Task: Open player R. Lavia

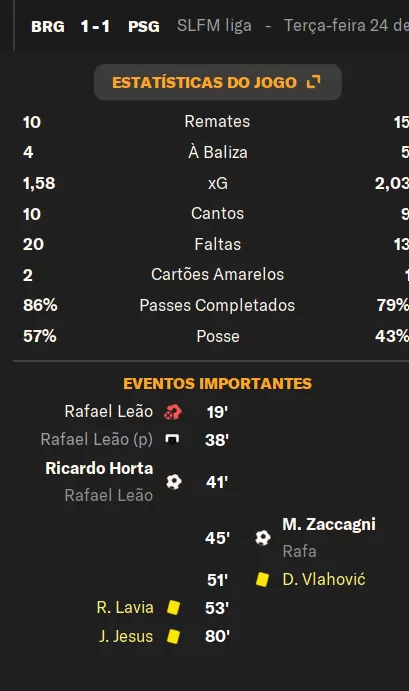Action: (125, 608)
